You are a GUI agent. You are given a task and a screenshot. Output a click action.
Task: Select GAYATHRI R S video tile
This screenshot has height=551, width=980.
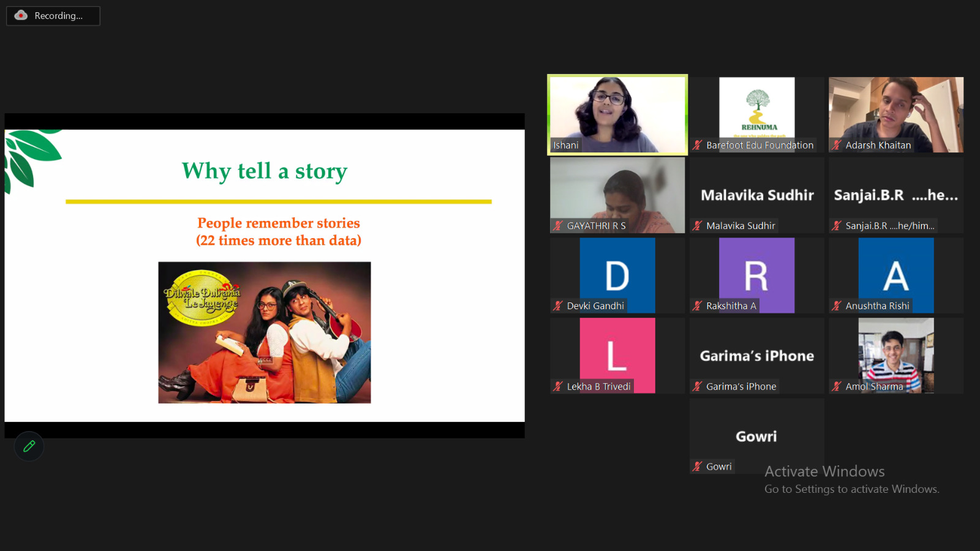617,195
